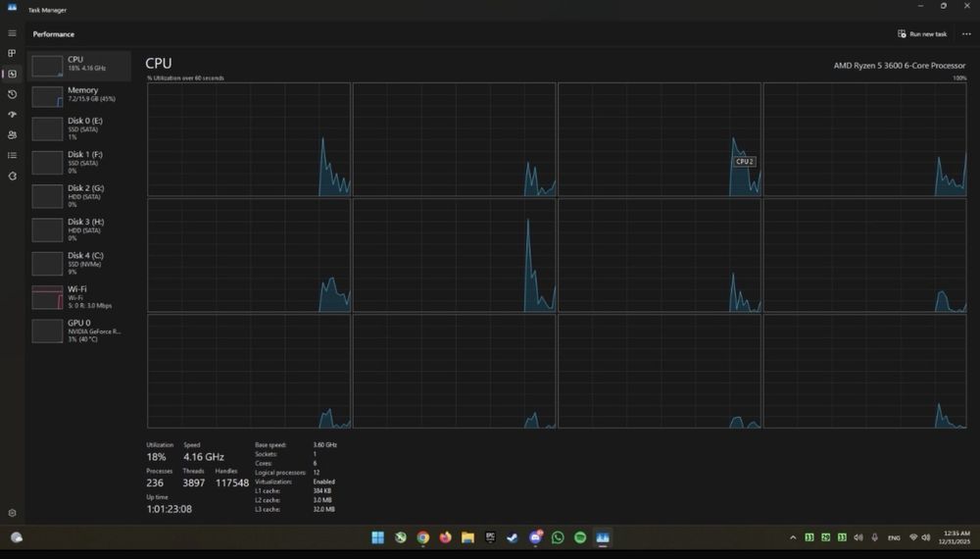Open the weather widget on the taskbar
The width and height of the screenshot is (980, 559).
click(x=17, y=537)
